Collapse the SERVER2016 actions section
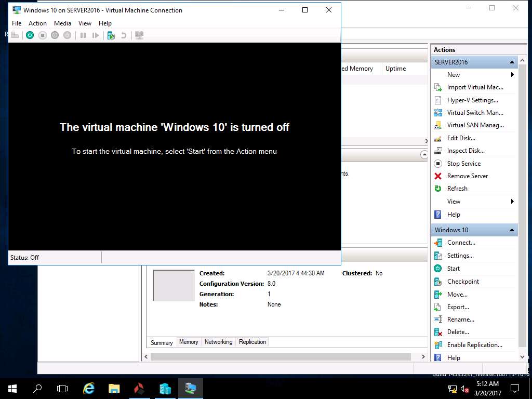 (512, 62)
